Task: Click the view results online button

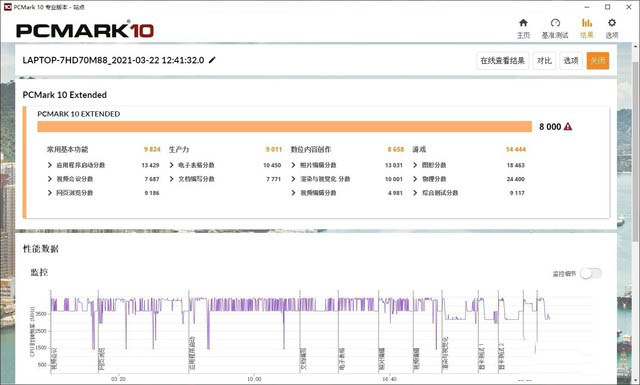Action: click(502, 61)
